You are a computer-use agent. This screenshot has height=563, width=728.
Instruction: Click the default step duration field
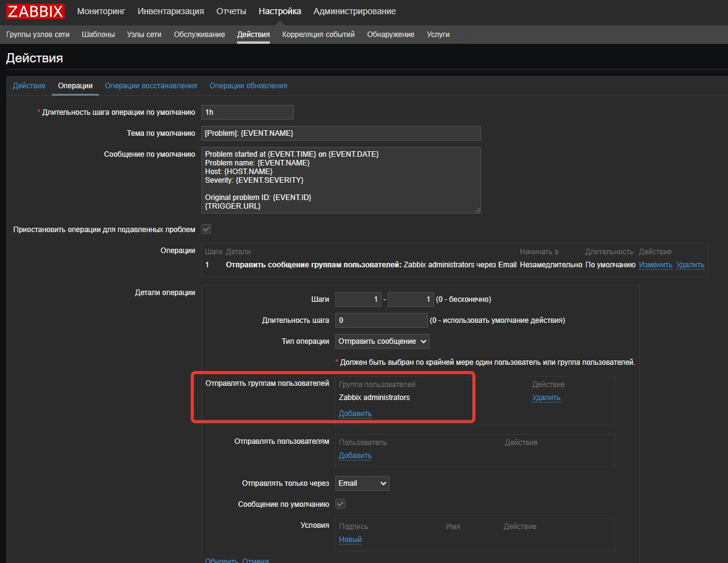pyautogui.click(x=248, y=112)
